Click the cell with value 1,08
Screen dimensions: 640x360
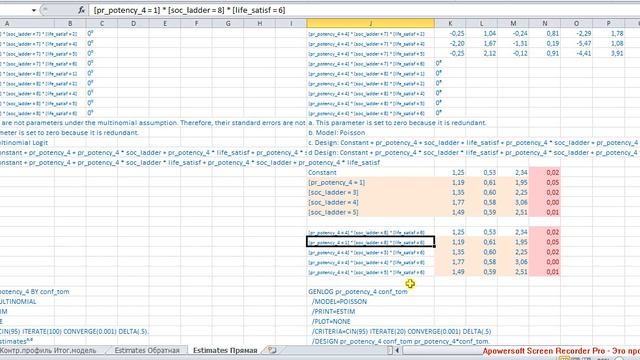point(608,43)
